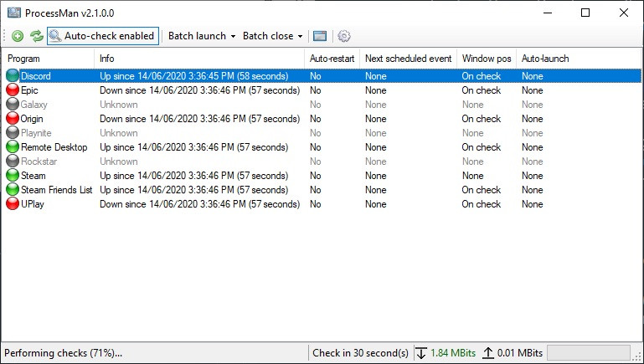Click 'Performing checks (71%)...' status text
This screenshot has height=364, width=644.
point(64,353)
